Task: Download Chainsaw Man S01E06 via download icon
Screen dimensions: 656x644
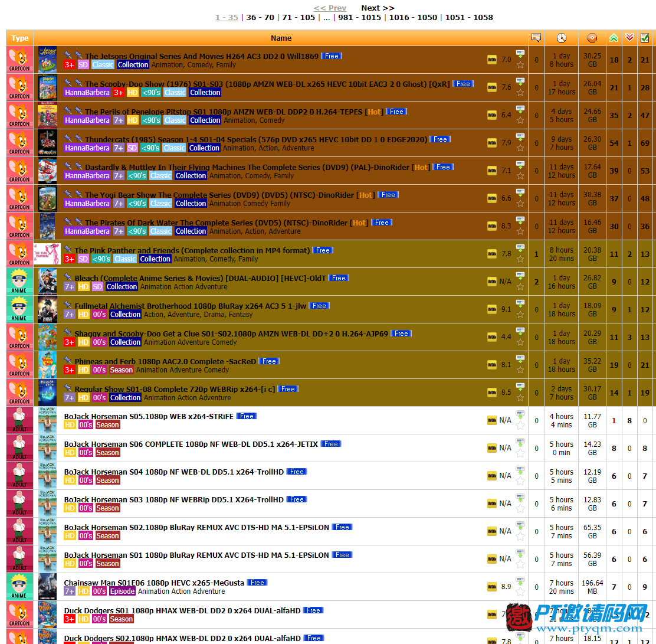Action: [520, 581]
